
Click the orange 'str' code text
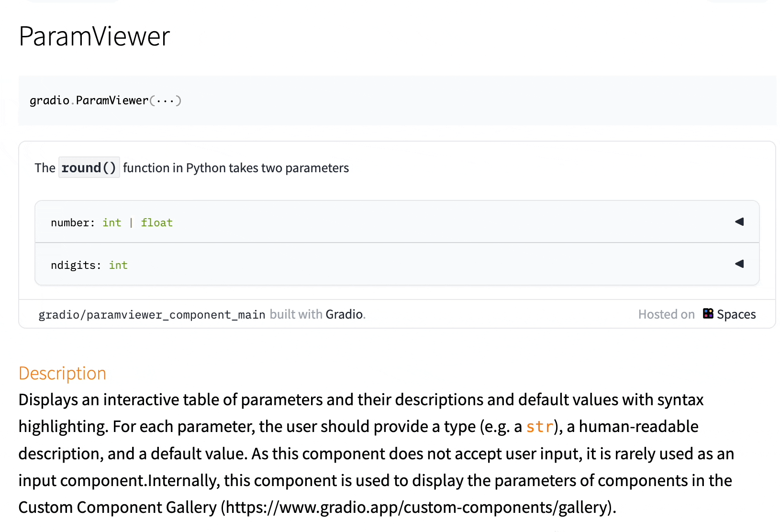[x=539, y=427]
